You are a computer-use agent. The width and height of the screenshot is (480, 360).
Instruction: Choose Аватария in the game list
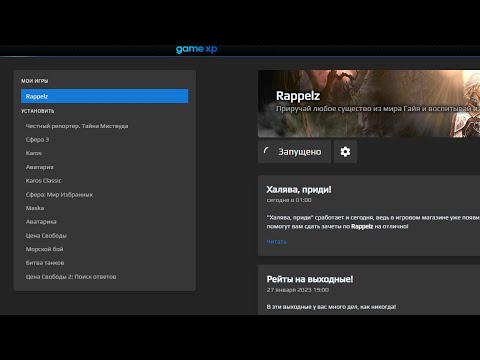[40, 167]
